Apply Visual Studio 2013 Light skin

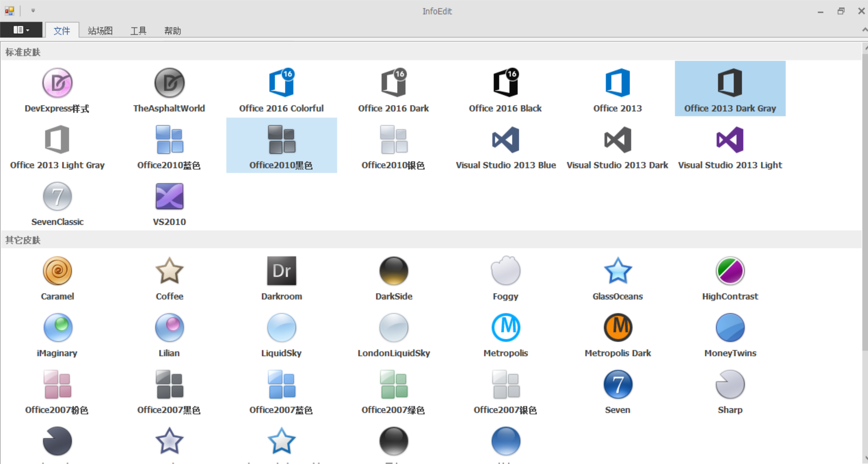point(730,146)
